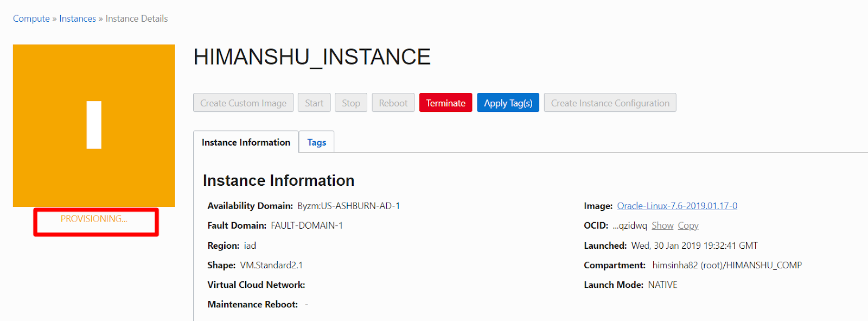Click the HIMANSHU_INSTANCE title
Viewport: 868px width, 321px height.
(312, 57)
